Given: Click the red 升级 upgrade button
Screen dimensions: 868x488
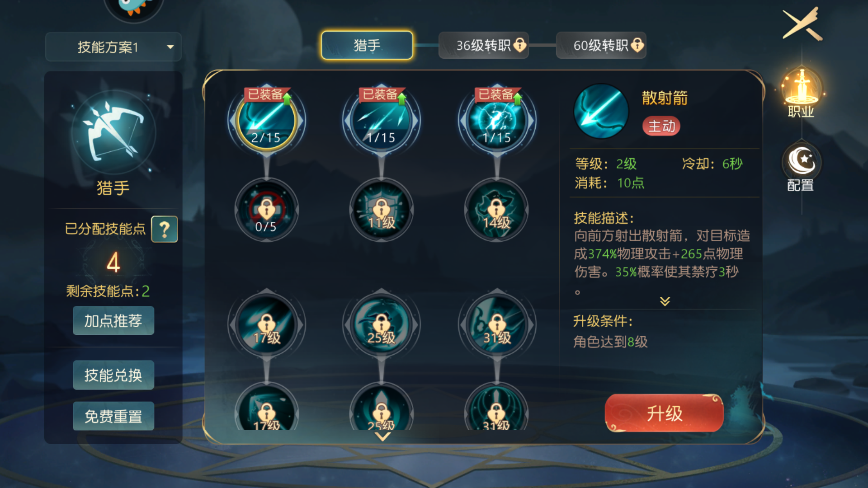Looking at the screenshot, I should click(664, 413).
